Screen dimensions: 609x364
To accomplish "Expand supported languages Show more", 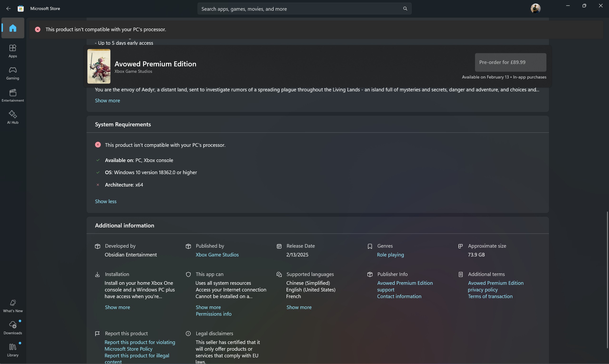I will point(299,307).
